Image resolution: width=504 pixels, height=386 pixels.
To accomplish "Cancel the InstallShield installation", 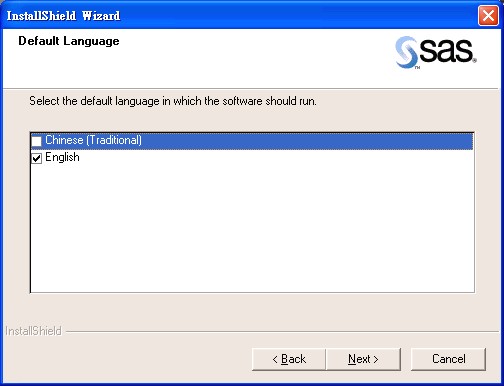I will tap(448, 359).
